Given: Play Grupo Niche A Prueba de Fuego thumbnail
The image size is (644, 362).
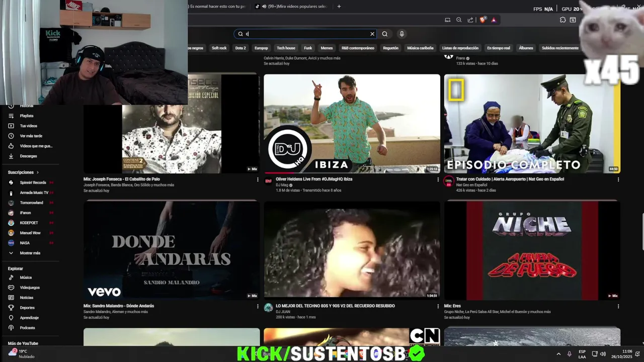Looking at the screenshot, I should (x=532, y=250).
